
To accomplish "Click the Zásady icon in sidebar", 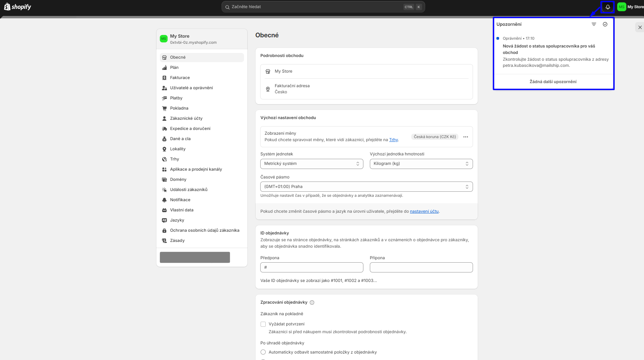I will pos(165,241).
